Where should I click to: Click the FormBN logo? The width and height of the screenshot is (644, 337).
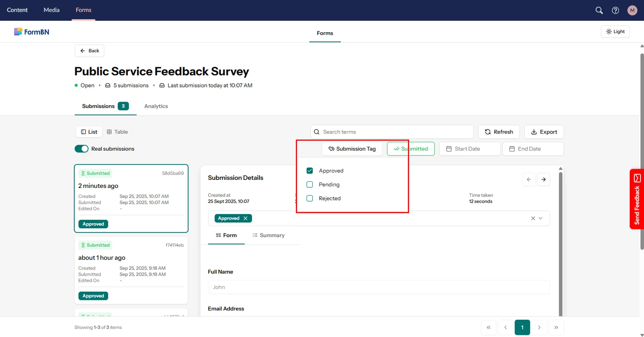pyautogui.click(x=31, y=32)
